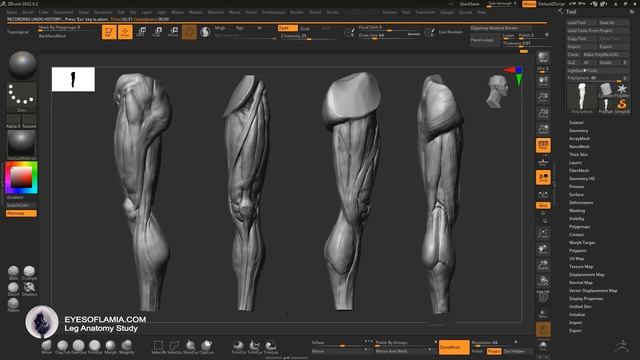Adjust the Draw Size slider
Image resolution: width=640 pixels, height=360 pixels.
point(389,36)
